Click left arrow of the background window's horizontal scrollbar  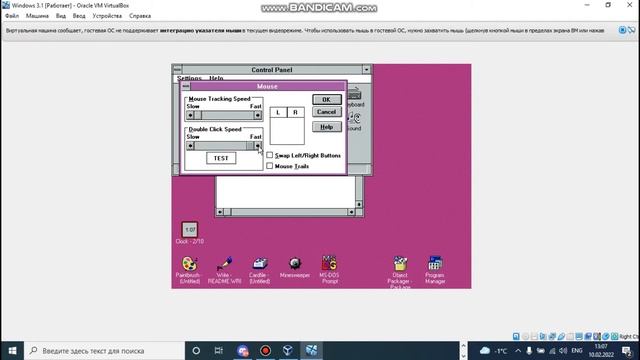(220, 212)
